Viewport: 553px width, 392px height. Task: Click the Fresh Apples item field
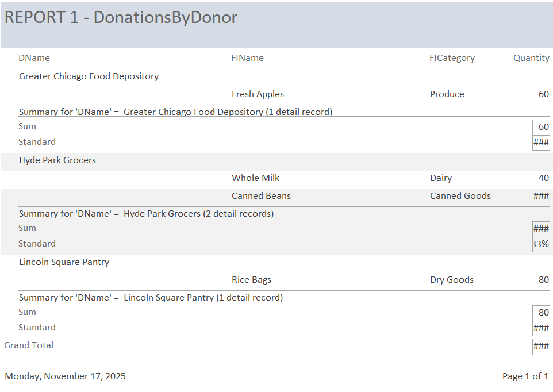point(258,94)
